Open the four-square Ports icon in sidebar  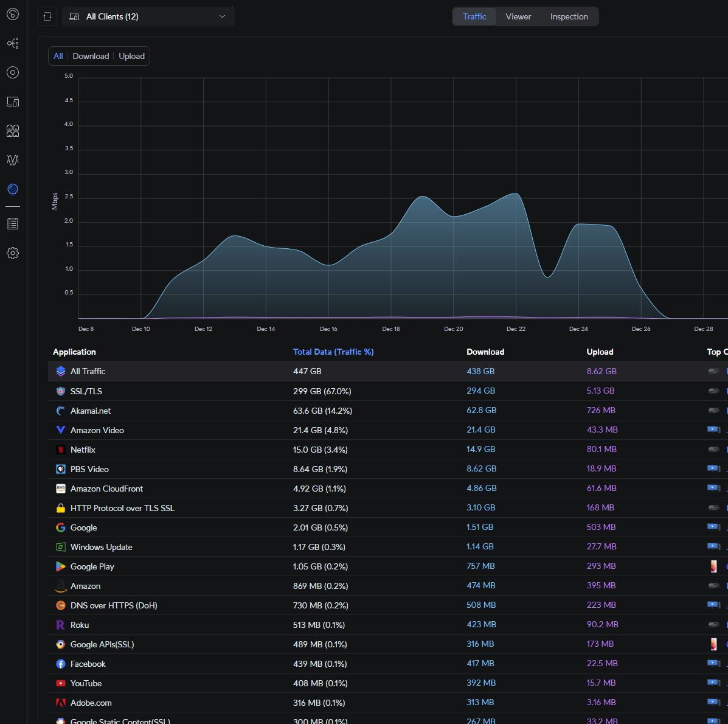pyautogui.click(x=13, y=131)
